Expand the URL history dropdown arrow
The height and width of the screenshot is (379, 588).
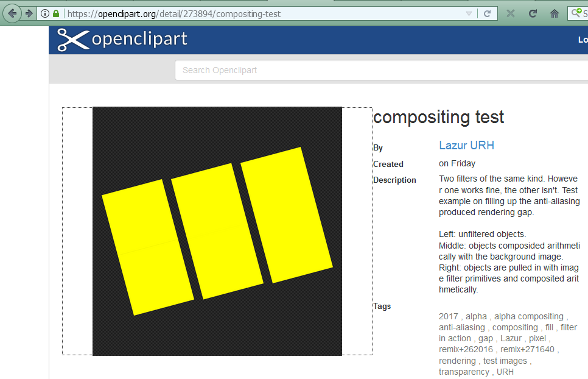tap(469, 13)
